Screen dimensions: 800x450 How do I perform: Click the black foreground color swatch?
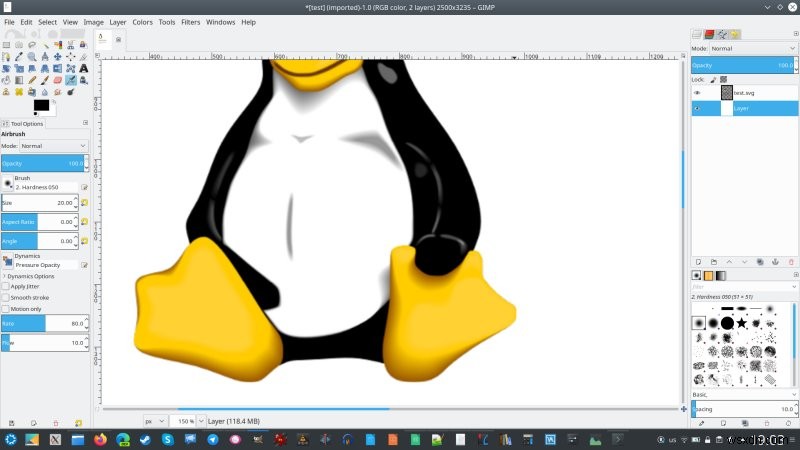(x=40, y=105)
